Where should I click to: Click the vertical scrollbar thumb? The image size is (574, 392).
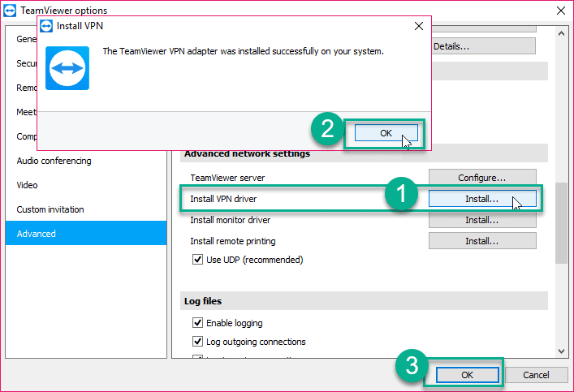pyautogui.click(x=561, y=223)
